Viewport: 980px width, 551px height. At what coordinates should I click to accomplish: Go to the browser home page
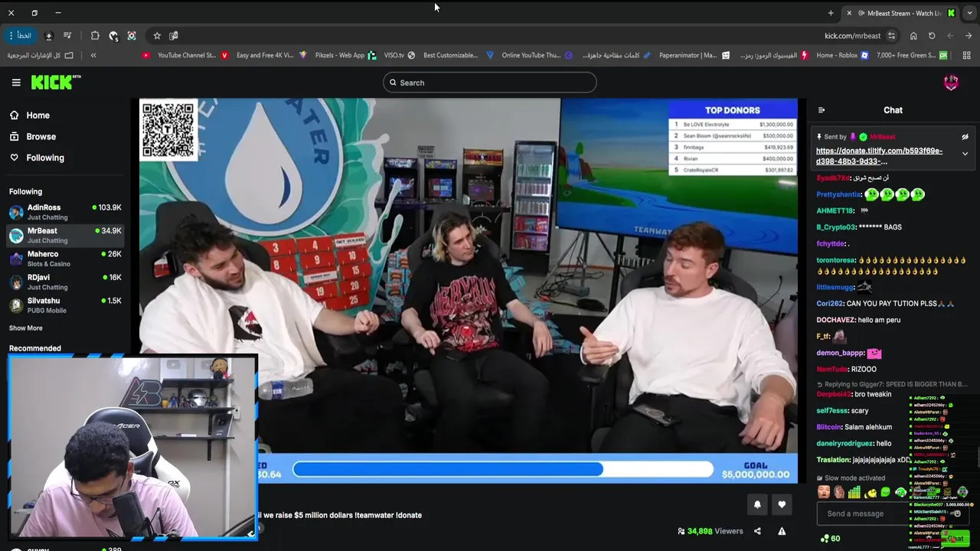(x=913, y=36)
